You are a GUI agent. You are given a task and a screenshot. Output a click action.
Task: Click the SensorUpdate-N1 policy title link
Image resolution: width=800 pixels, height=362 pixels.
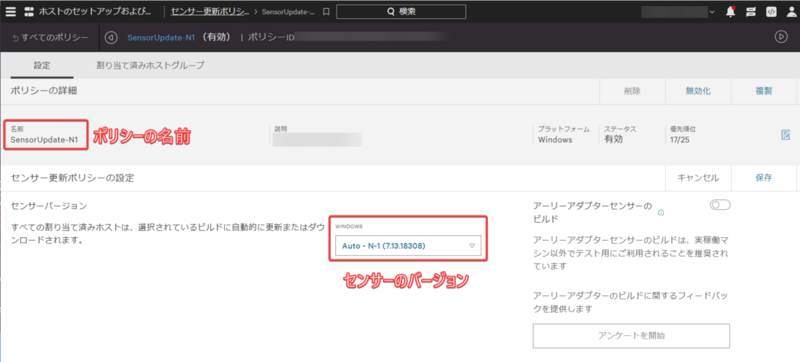[161, 38]
